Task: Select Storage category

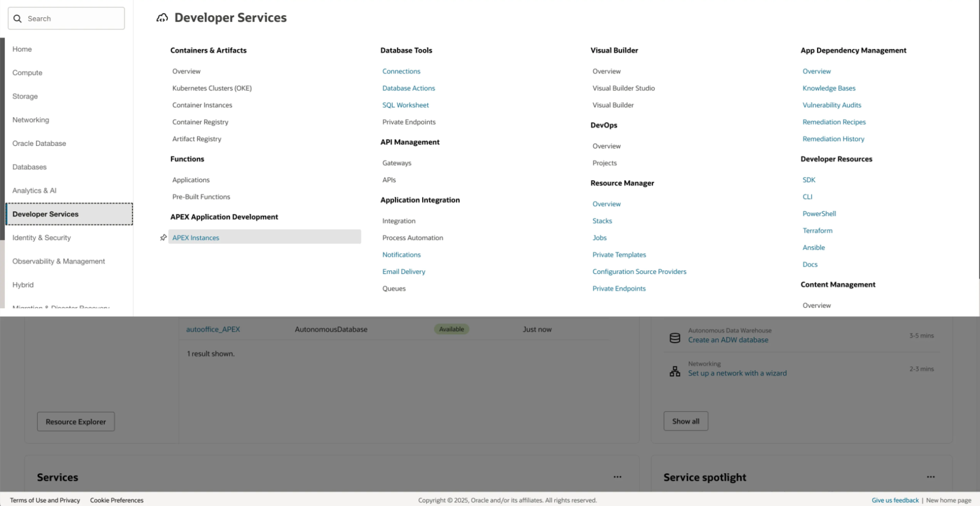Action: [25, 96]
